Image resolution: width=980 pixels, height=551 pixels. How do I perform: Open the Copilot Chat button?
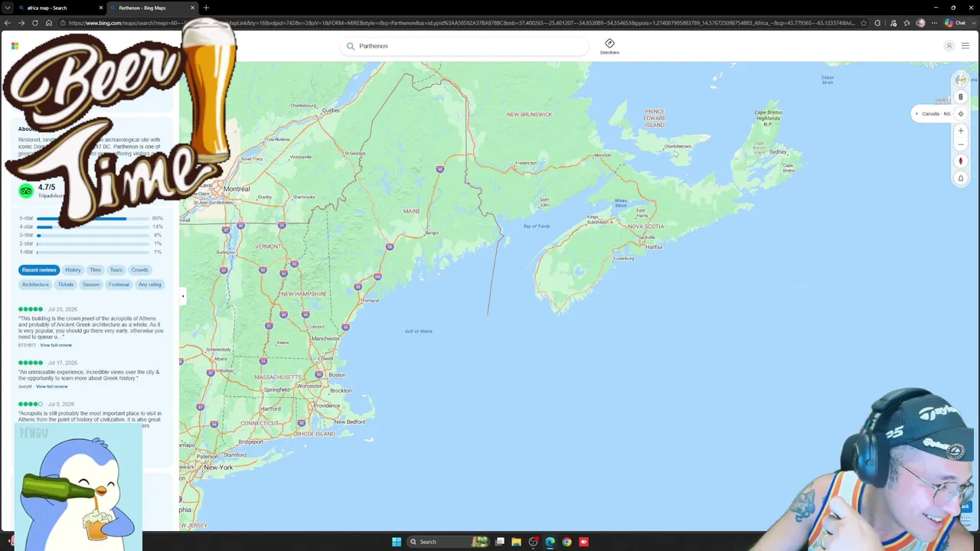click(955, 23)
